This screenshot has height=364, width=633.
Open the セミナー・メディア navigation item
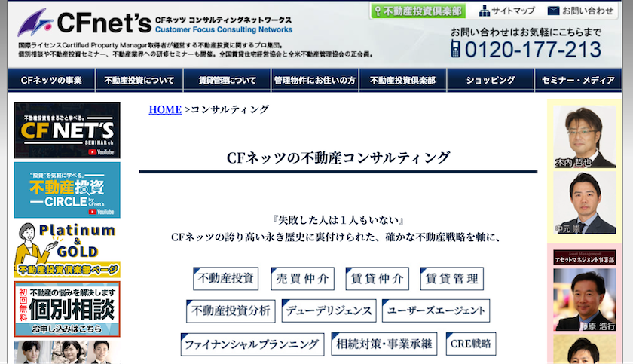click(578, 80)
